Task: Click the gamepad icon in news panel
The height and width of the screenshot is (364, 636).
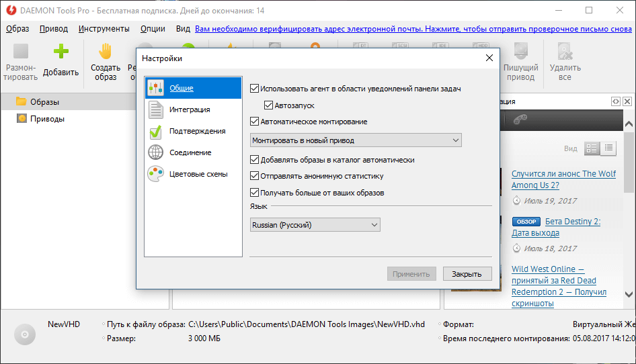Action: 520,119
